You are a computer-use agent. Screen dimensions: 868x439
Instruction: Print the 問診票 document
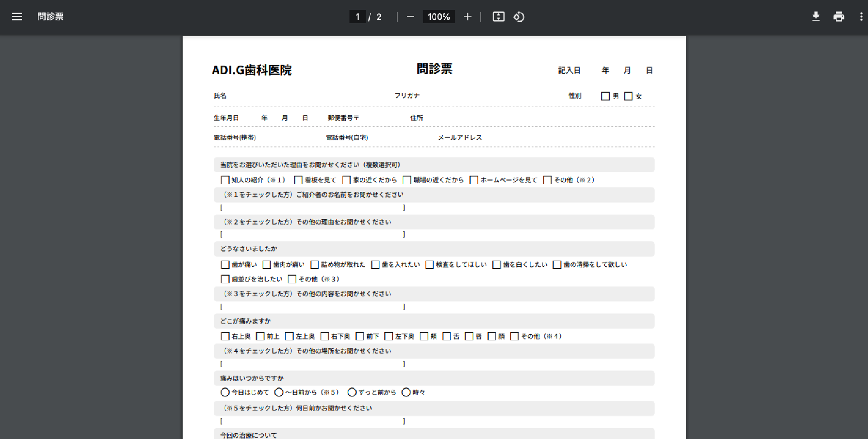[x=839, y=17]
